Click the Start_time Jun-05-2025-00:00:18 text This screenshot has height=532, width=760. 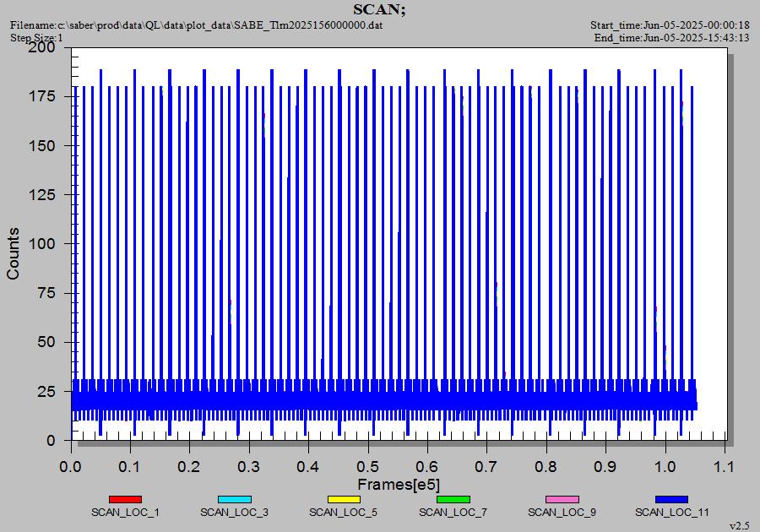(670, 24)
